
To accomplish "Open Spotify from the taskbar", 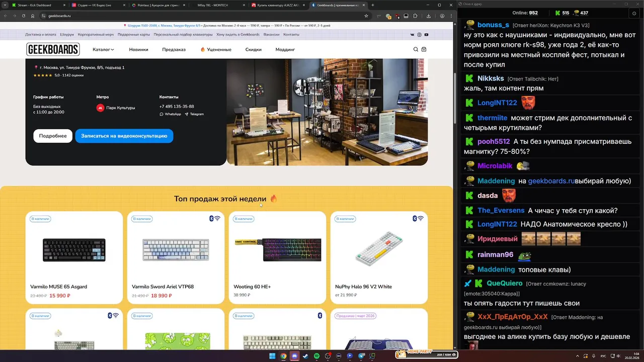I will pos(316,356).
